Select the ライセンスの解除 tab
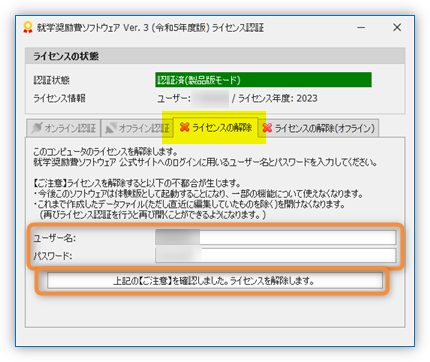Screen dimensions: 430x362 coord(216,127)
